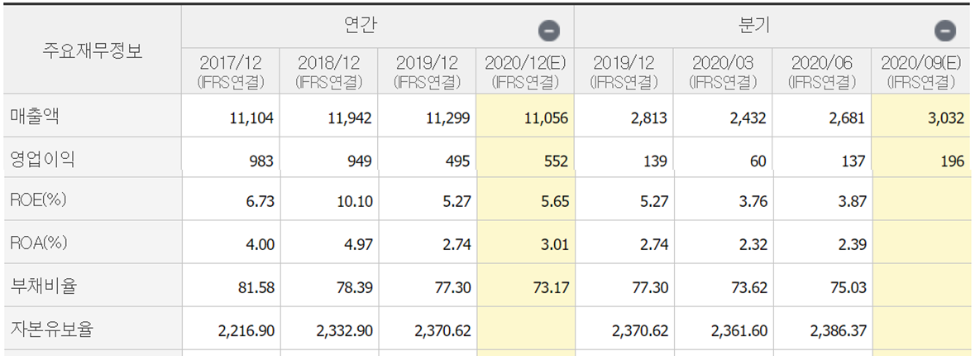Click the 2020/12(E) column header
The width and height of the screenshot is (980, 356).
(525, 70)
